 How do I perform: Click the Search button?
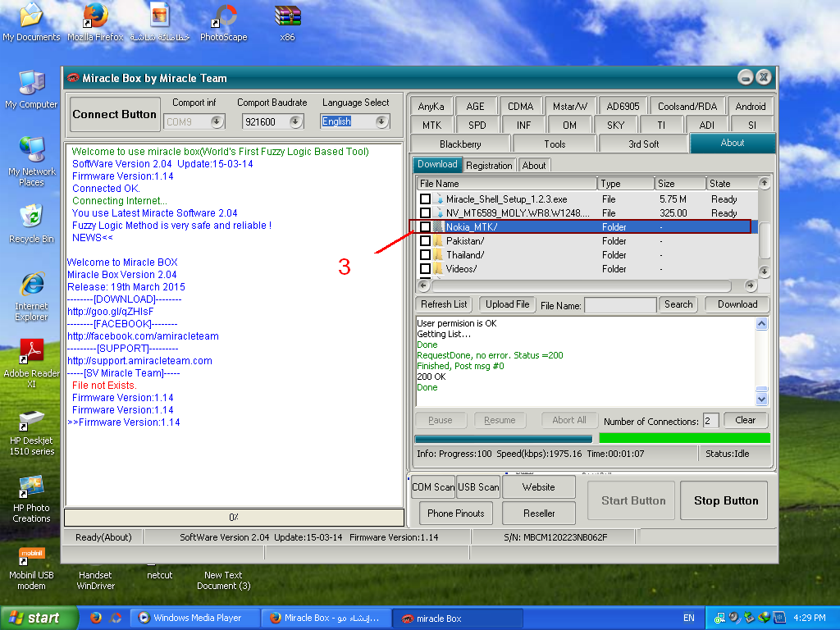coord(678,304)
